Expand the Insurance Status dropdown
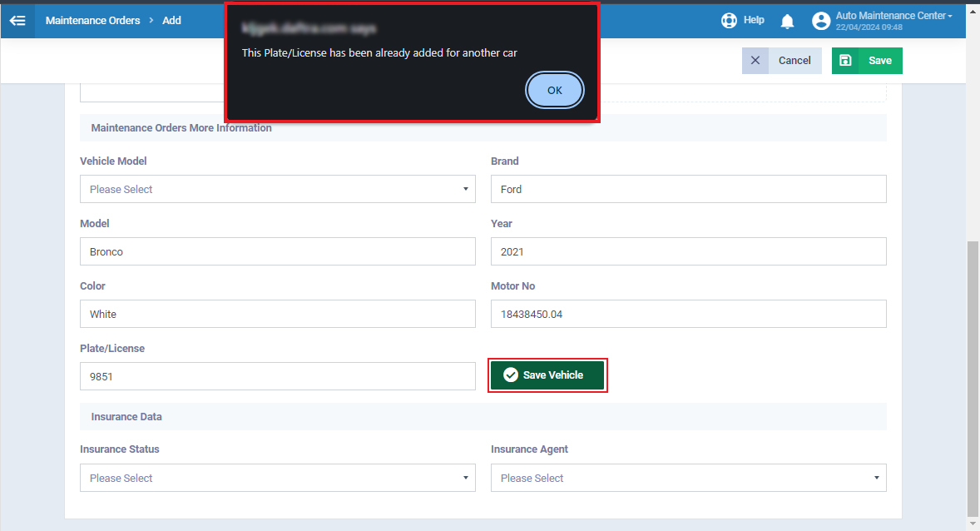Viewport: 980px width, 531px height. tap(277, 478)
